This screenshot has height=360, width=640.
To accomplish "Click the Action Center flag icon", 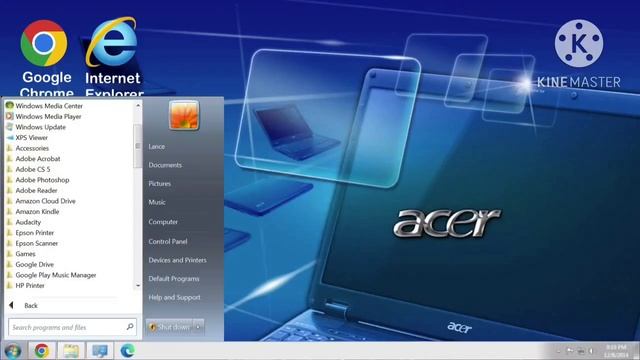I will click(570, 351).
